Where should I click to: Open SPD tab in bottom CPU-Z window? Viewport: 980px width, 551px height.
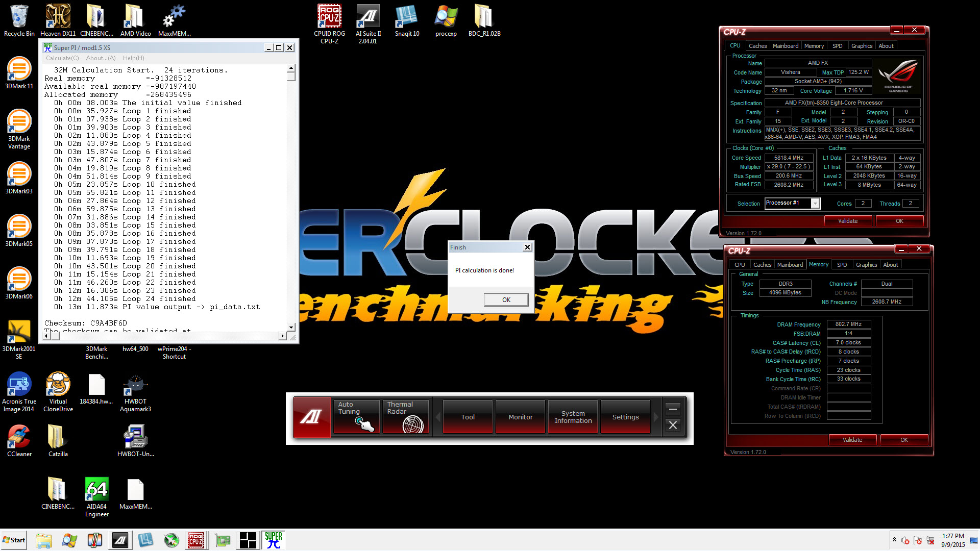842,265
